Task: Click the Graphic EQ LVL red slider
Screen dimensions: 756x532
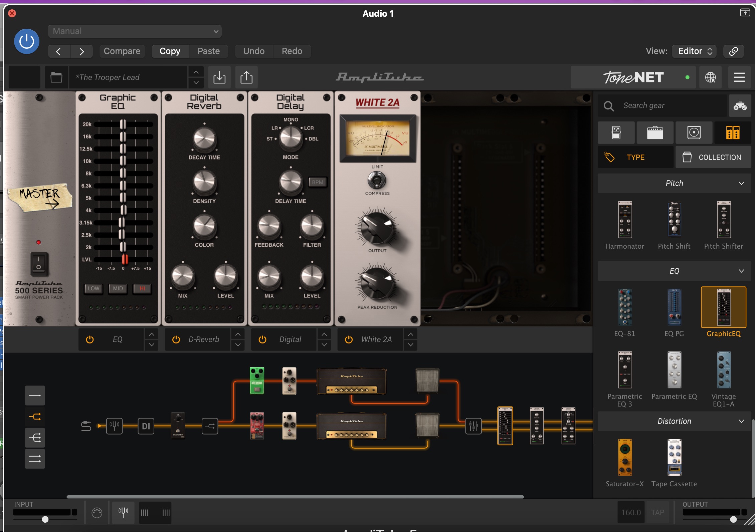Action: click(125, 259)
